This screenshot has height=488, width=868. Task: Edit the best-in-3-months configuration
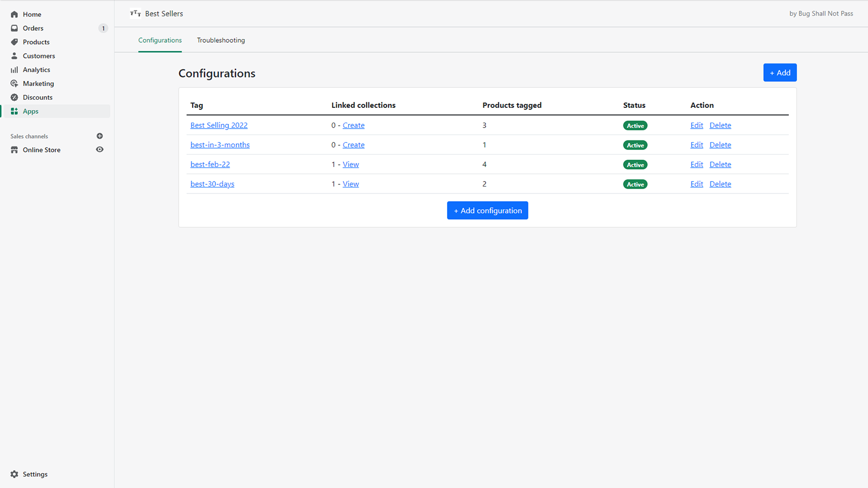tap(697, 145)
